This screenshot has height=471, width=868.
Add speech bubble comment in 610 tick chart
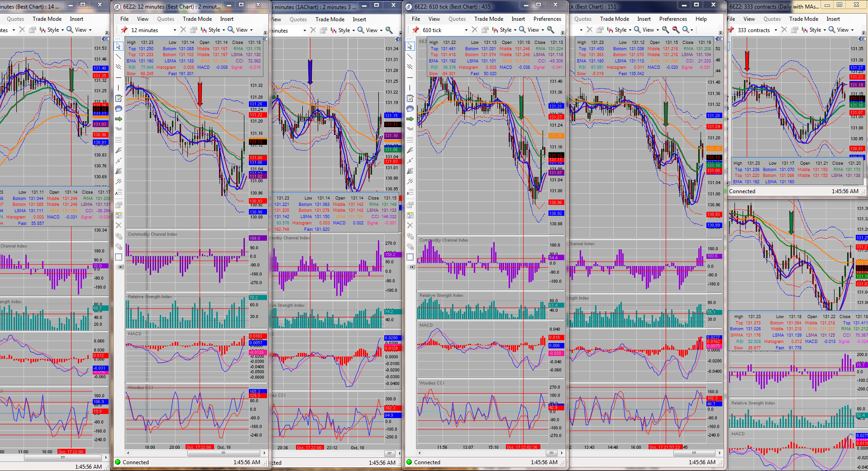[x=410, y=109]
